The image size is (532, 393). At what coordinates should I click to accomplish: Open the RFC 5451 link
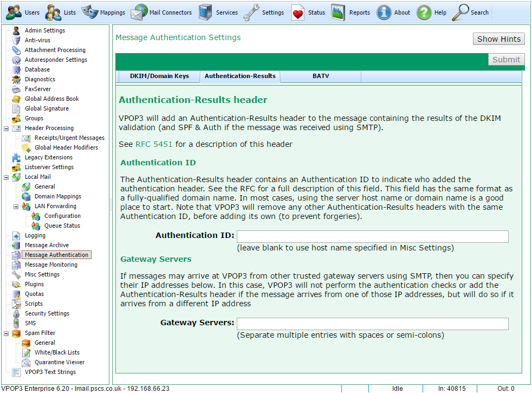[x=154, y=144]
